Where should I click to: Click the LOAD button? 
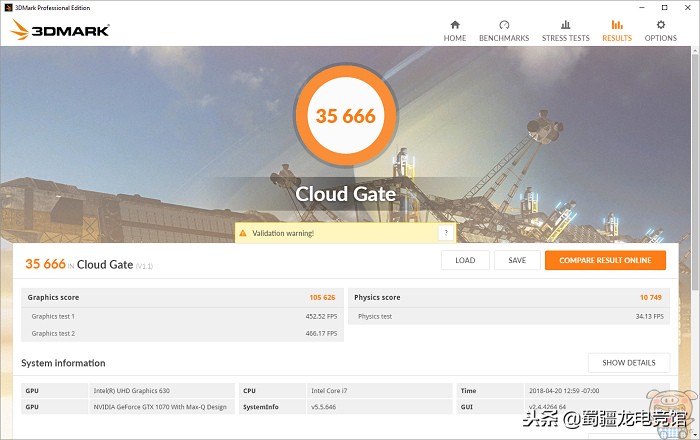pos(465,260)
